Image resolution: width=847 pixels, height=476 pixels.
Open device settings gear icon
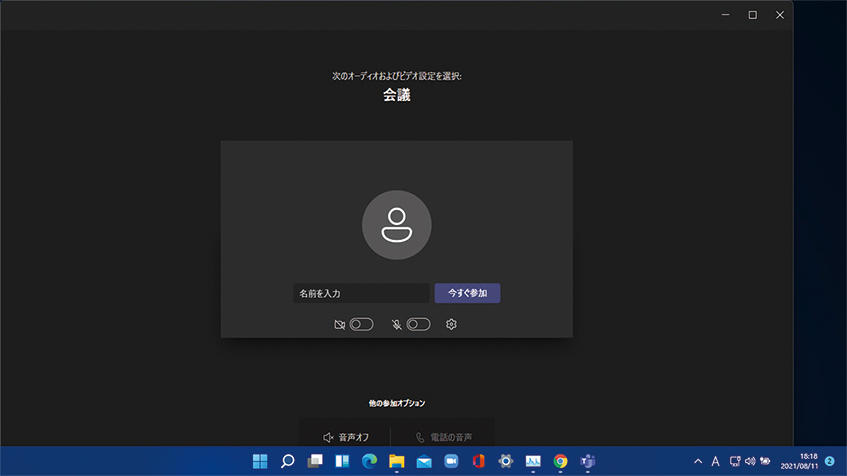click(451, 324)
